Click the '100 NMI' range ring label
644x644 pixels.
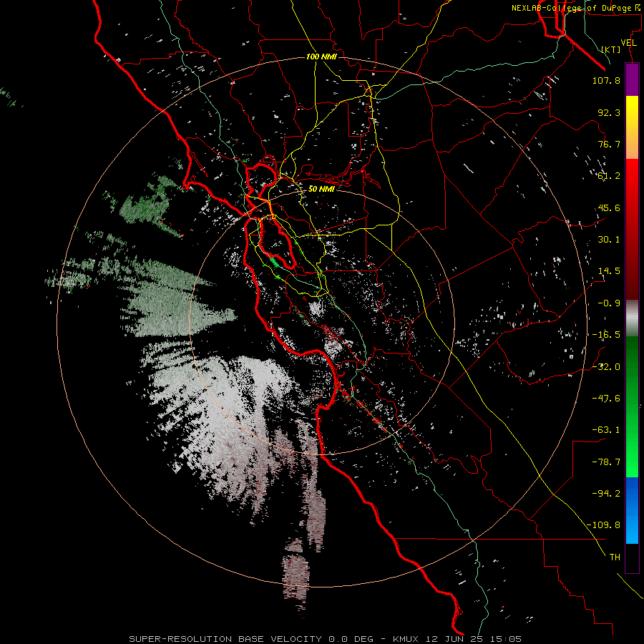321,57
